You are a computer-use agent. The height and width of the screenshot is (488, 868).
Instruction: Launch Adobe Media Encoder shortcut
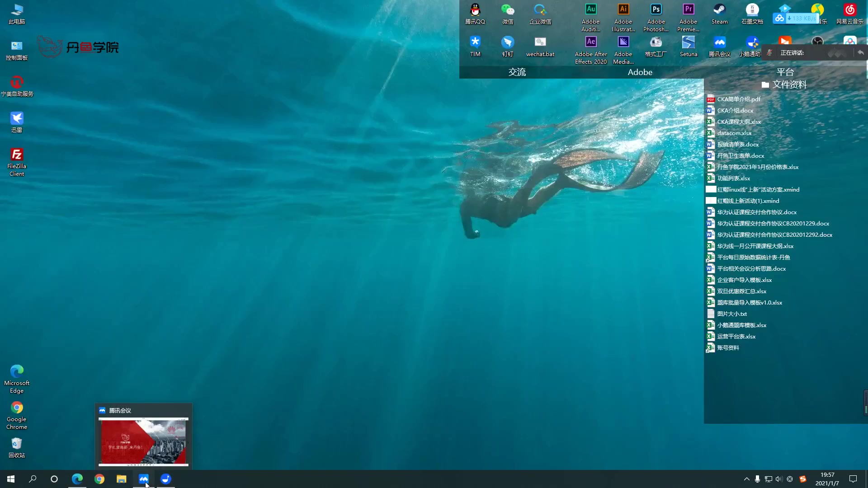623,50
